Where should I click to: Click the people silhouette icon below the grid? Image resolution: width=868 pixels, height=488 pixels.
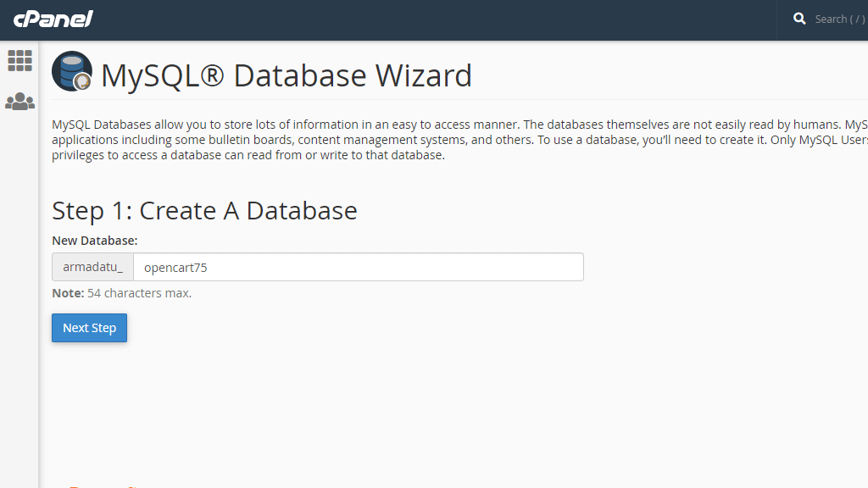tap(19, 101)
